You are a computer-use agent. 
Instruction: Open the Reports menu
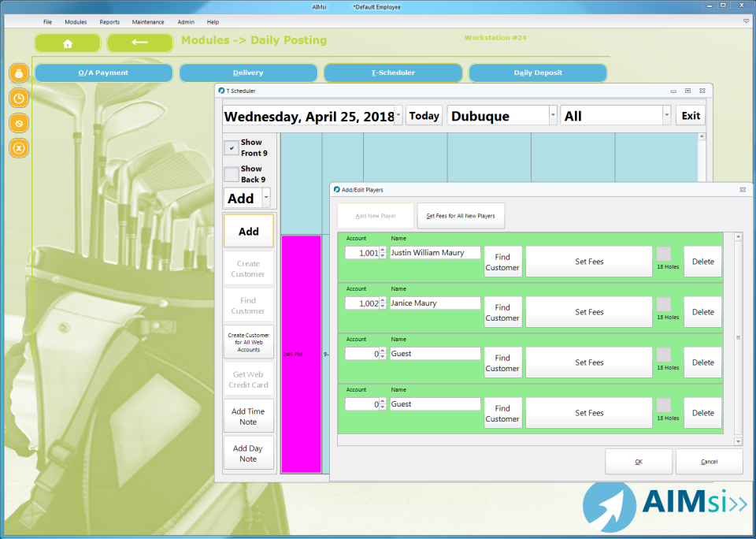pos(109,22)
